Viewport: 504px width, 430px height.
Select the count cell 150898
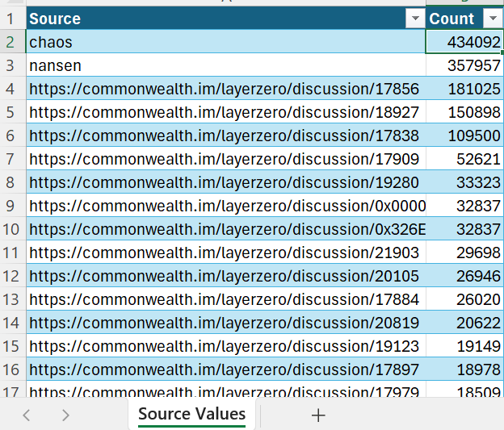pyautogui.click(x=464, y=112)
